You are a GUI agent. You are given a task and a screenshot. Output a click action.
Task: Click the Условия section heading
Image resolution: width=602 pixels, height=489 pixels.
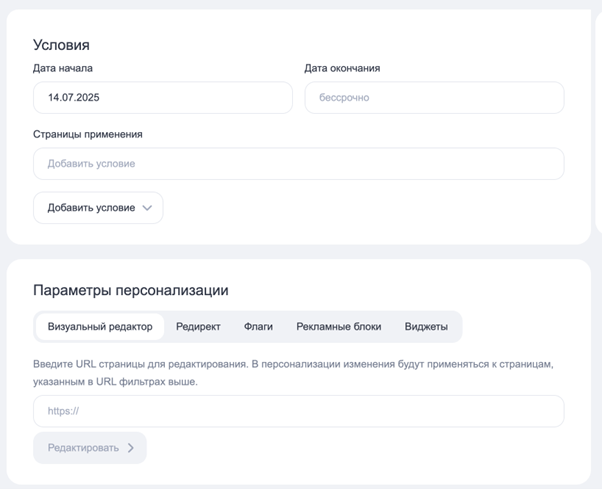coord(61,45)
